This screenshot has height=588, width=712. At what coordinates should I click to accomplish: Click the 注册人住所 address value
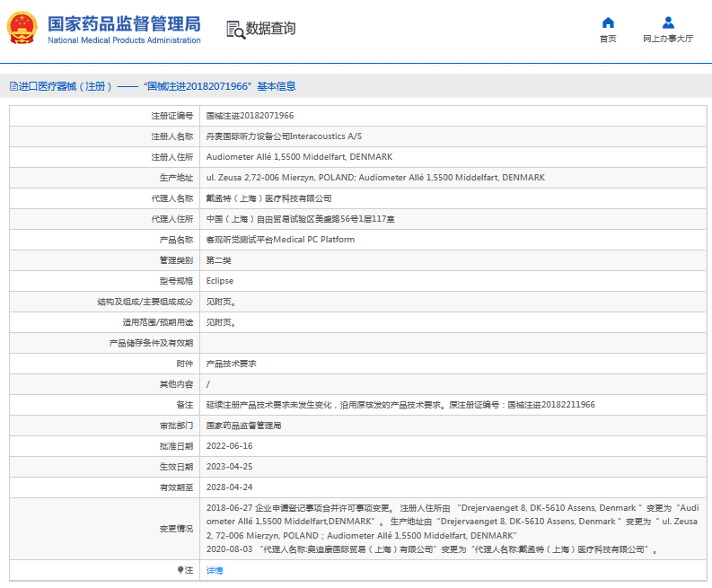pyautogui.click(x=299, y=156)
